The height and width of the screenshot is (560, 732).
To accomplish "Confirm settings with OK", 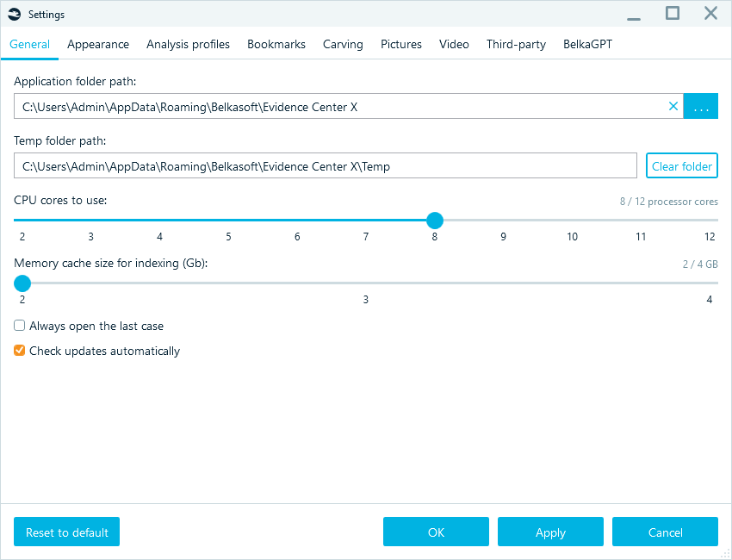I will point(436,532).
